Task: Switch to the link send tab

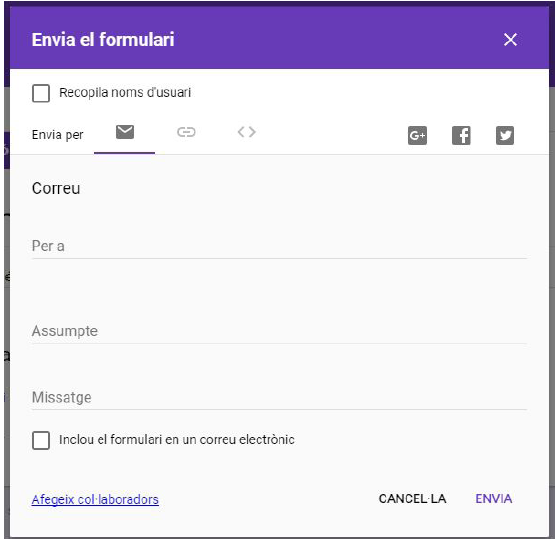Action: click(186, 132)
